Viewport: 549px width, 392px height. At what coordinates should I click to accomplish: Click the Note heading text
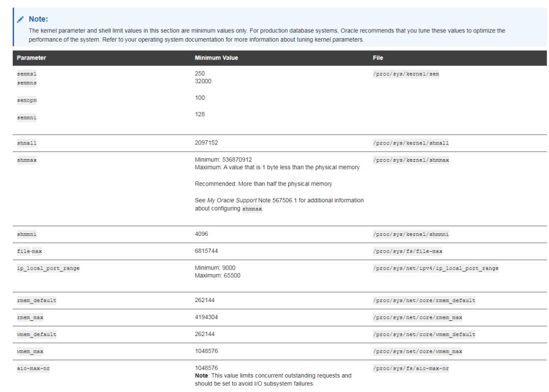(x=38, y=19)
